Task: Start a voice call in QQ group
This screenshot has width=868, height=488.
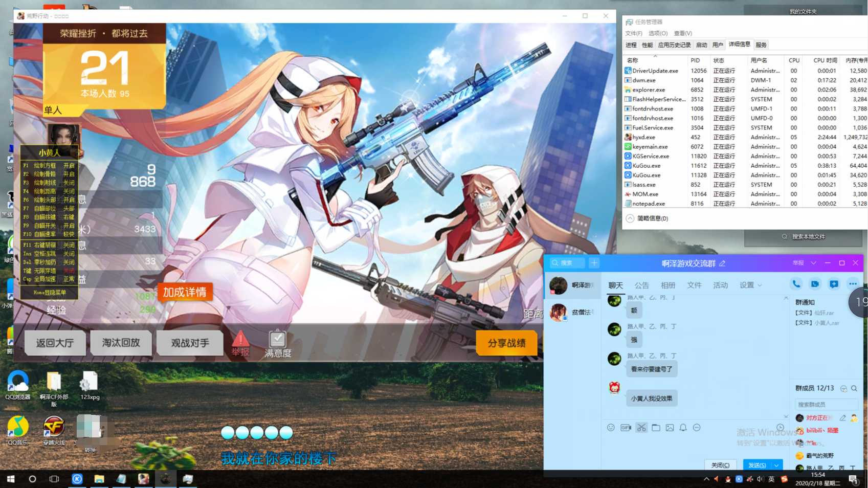Action: pos(796,284)
